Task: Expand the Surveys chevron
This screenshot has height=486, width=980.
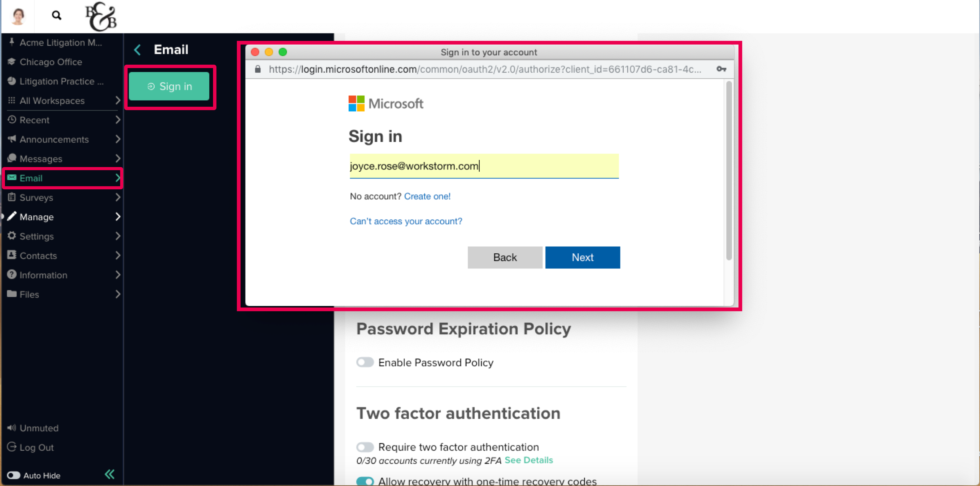Action: pyautogui.click(x=118, y=197)
